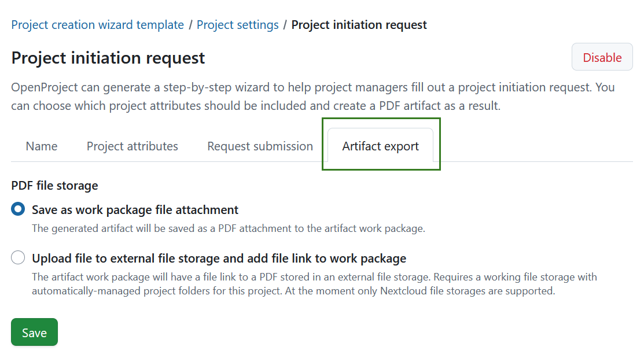The height and width of the screenshot is (358, 644).
Task: Switch to the Name tab
Action: [41, 146]
